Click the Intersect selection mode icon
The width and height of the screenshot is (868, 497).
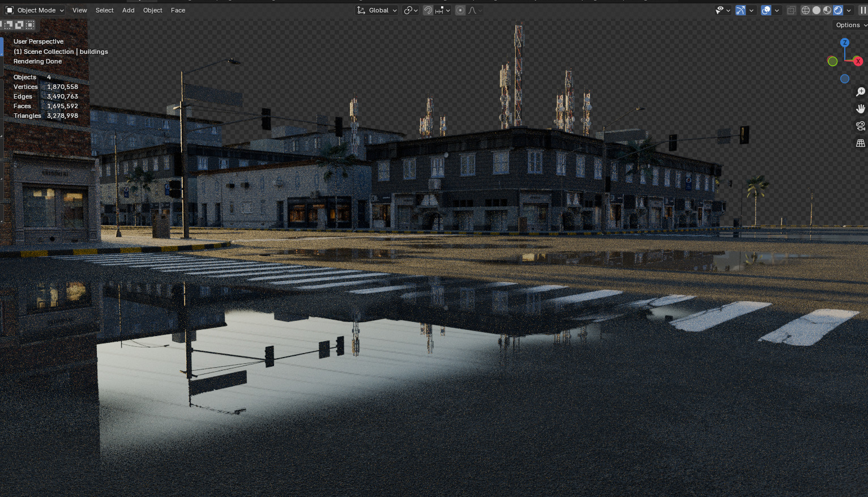pyautogui.click(x=30, y=25)
